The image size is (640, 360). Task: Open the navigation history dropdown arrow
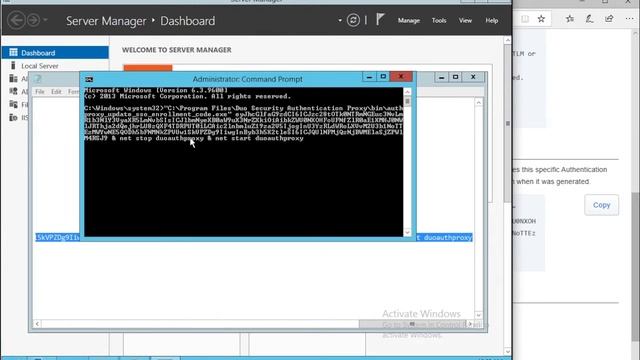[x=45, y=20]
